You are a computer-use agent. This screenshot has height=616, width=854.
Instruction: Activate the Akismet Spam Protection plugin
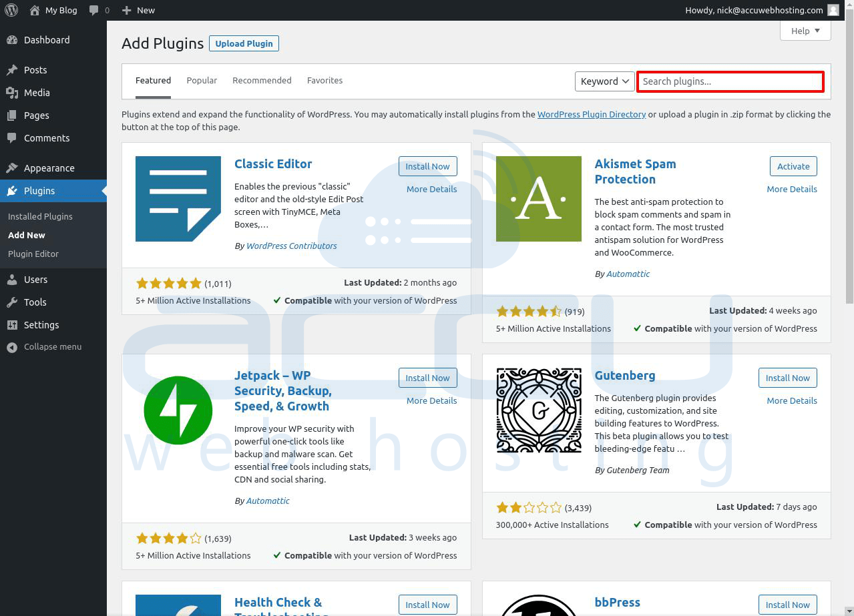[793, 166]
